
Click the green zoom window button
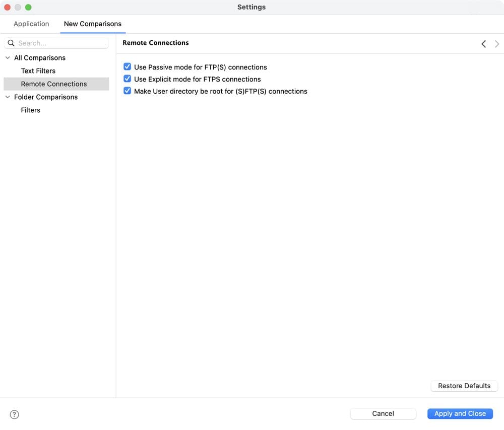28,7
